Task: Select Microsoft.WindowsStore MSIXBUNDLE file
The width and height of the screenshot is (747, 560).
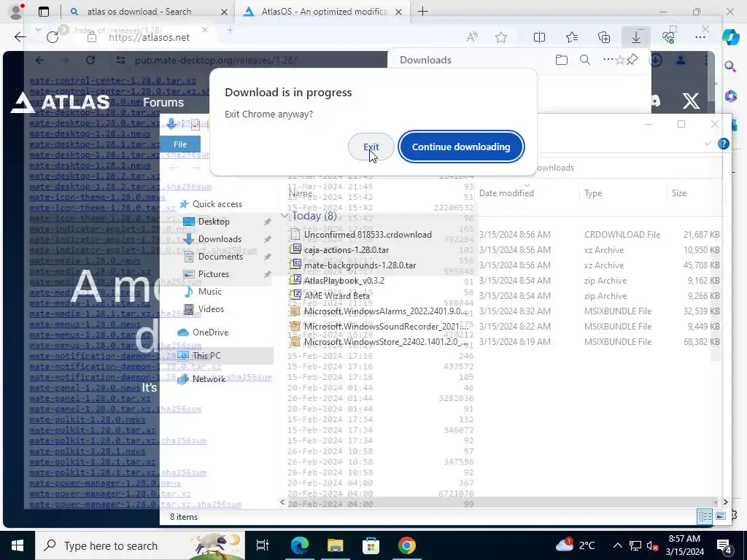Action: (x=385, y=342)
